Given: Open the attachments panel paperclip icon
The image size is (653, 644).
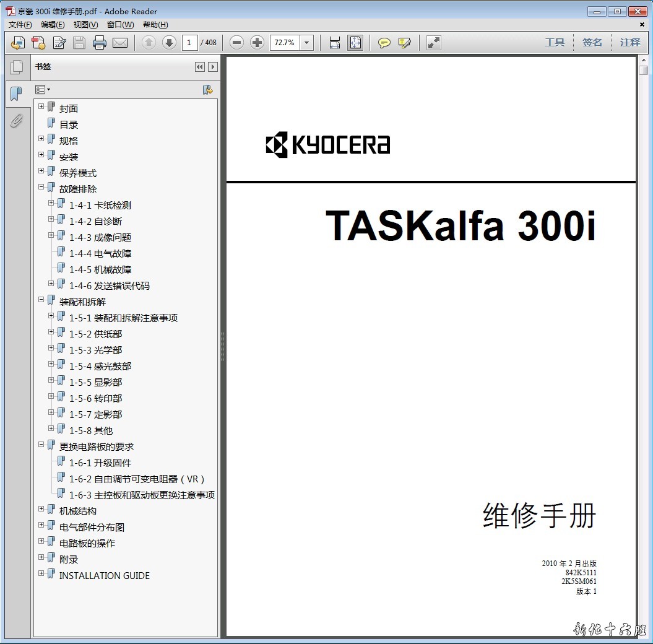Looking at the screenshot, I should click(16, 121).
